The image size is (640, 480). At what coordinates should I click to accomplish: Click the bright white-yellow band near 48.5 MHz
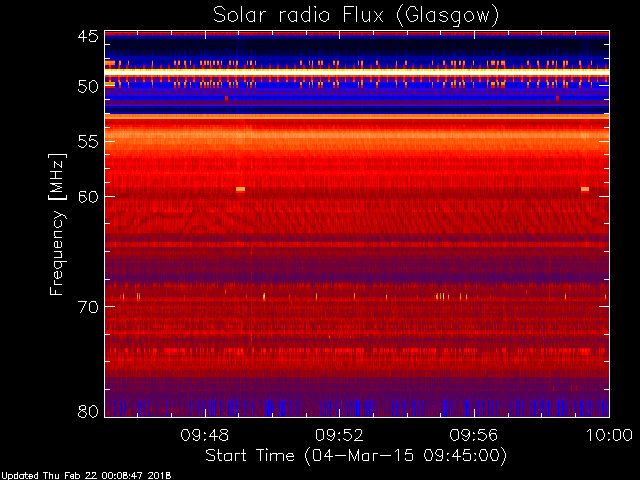tap(357, 72)
